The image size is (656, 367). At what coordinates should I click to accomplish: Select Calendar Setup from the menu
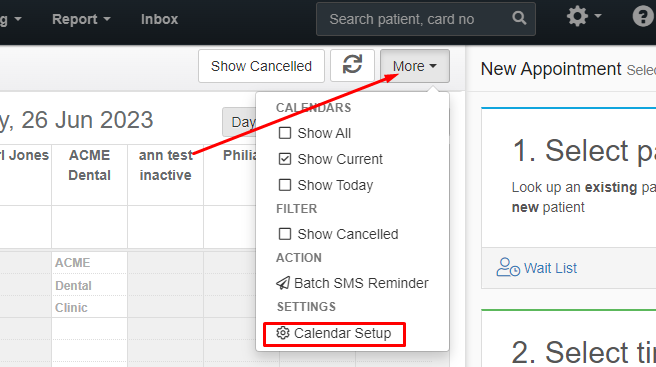[x=334, y=334]
